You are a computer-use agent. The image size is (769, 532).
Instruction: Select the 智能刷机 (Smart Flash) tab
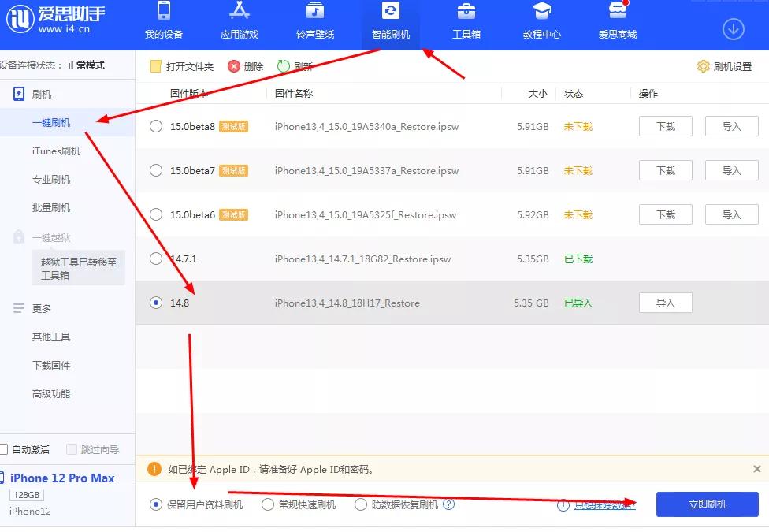[390, 24]
